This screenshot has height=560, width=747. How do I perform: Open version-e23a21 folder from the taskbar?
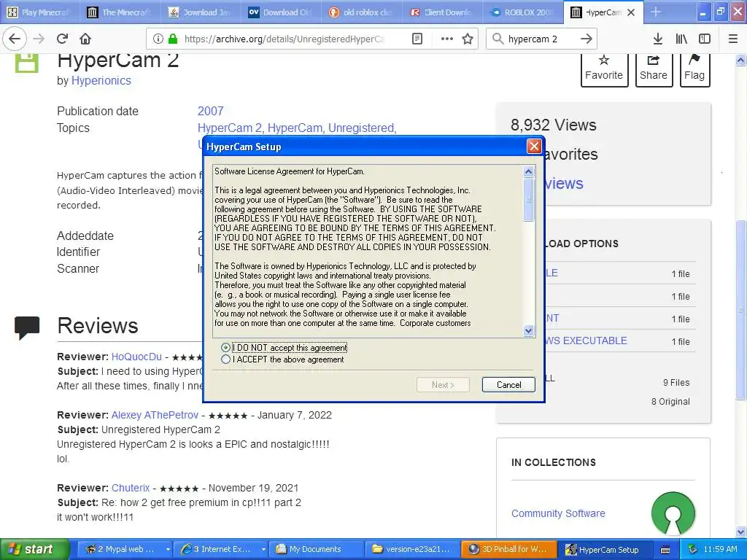(413, 549)
